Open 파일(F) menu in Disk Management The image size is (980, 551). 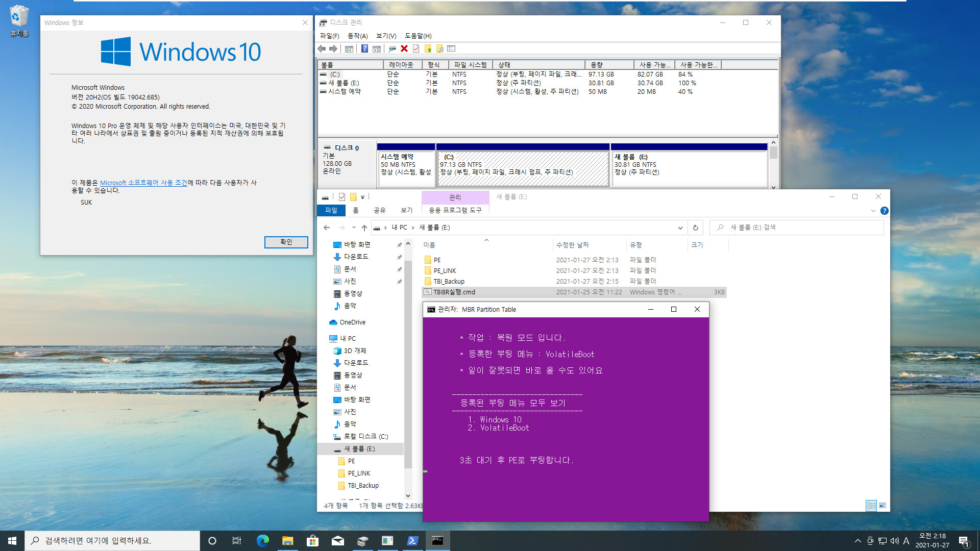click(x=330, y=36)
